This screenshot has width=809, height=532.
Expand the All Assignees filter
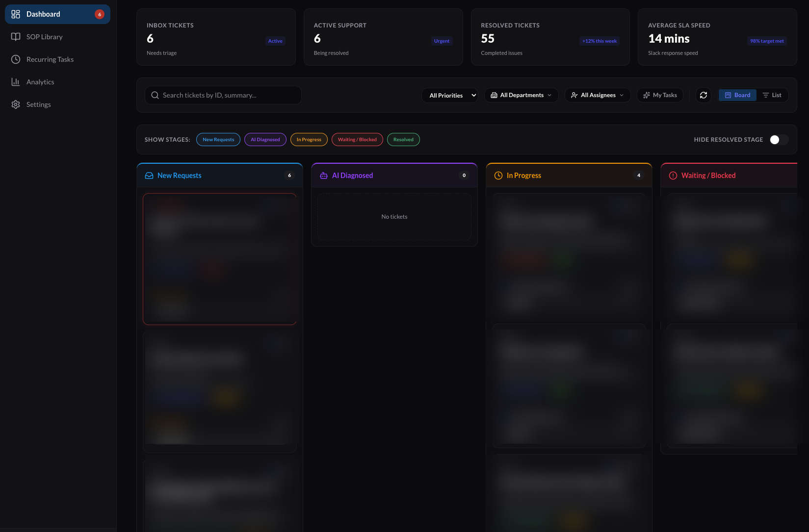tap(598, 95)
